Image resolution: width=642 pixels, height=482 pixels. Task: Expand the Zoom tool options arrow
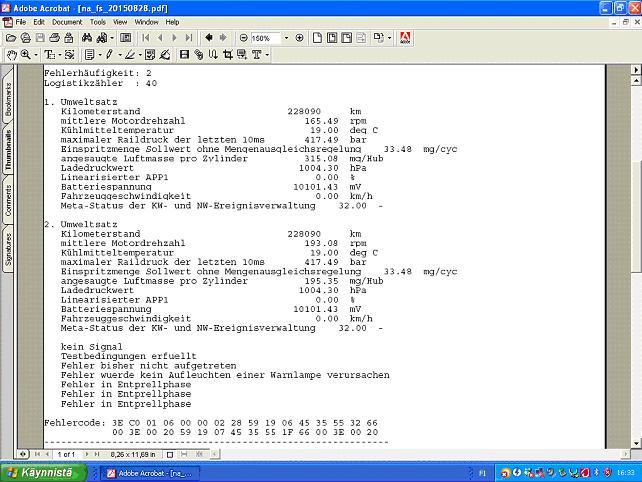pyautogui.click(x=36, y=55)
